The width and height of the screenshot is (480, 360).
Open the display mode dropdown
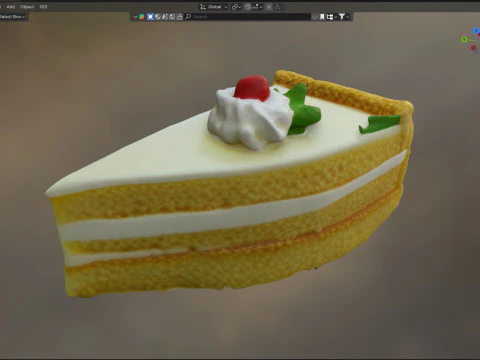coord(331,17)
